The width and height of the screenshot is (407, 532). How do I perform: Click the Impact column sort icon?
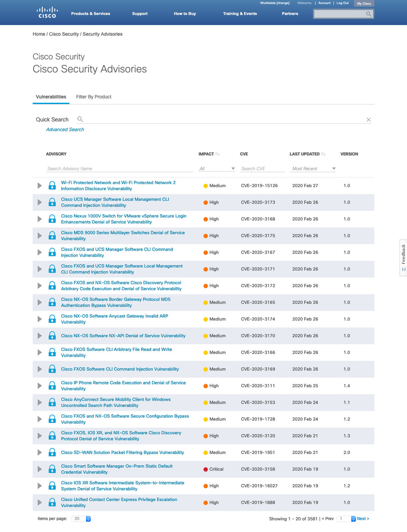tap(217, 154)
